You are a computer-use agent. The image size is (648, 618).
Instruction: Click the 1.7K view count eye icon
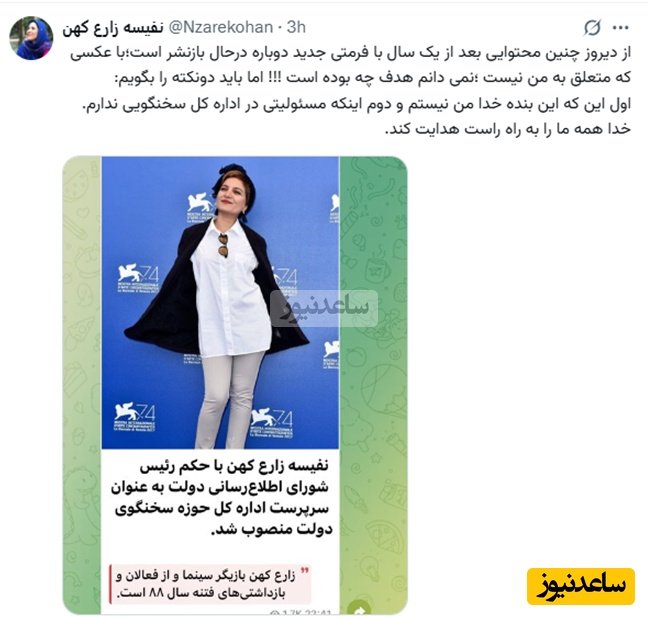[274, 612]
